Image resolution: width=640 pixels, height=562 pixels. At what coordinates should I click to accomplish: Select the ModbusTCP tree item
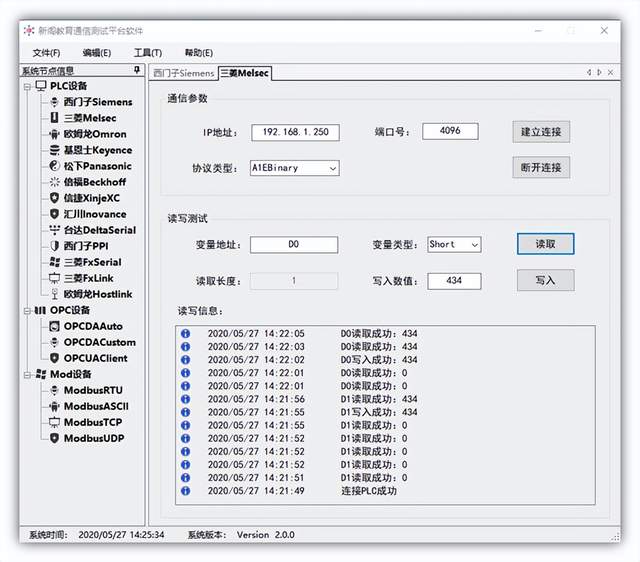(93, 422)
